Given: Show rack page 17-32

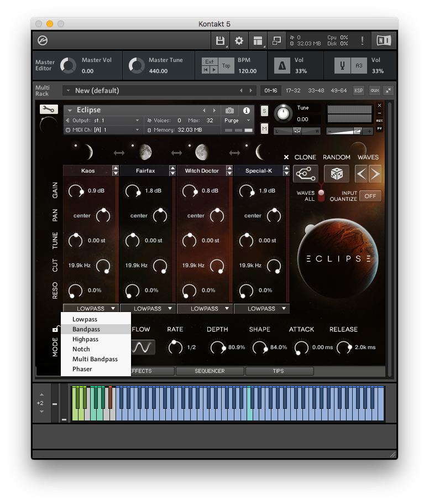Looking at the screenshot, I should point(293,91).
